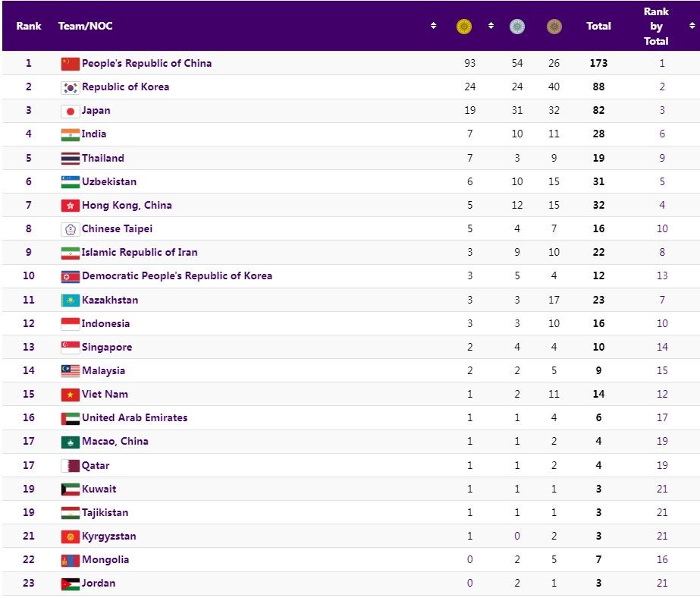Click the Rank column header
The image size is (700, 598).
(29, 26)
